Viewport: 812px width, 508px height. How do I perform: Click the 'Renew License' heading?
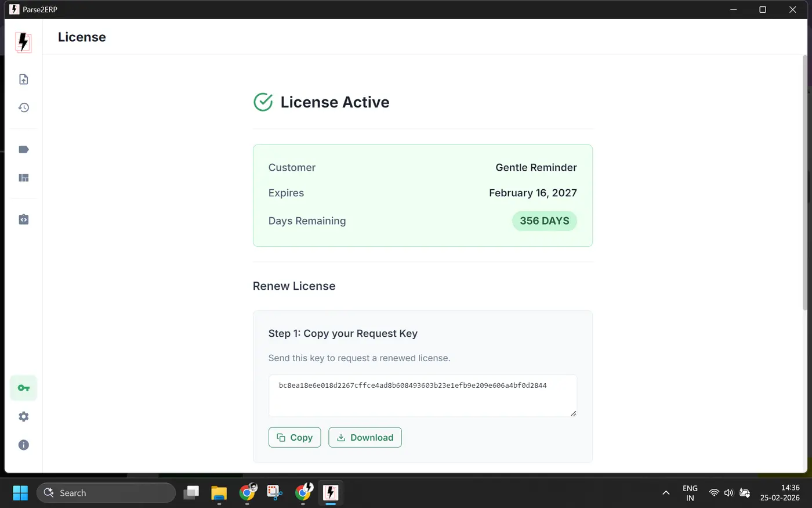click(294, 286)
